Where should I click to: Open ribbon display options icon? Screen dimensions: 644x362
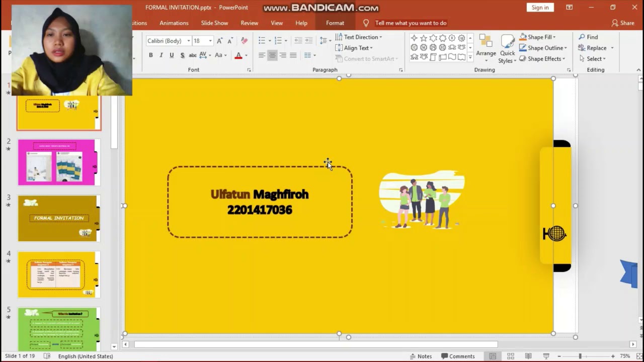tap(569, 8)
